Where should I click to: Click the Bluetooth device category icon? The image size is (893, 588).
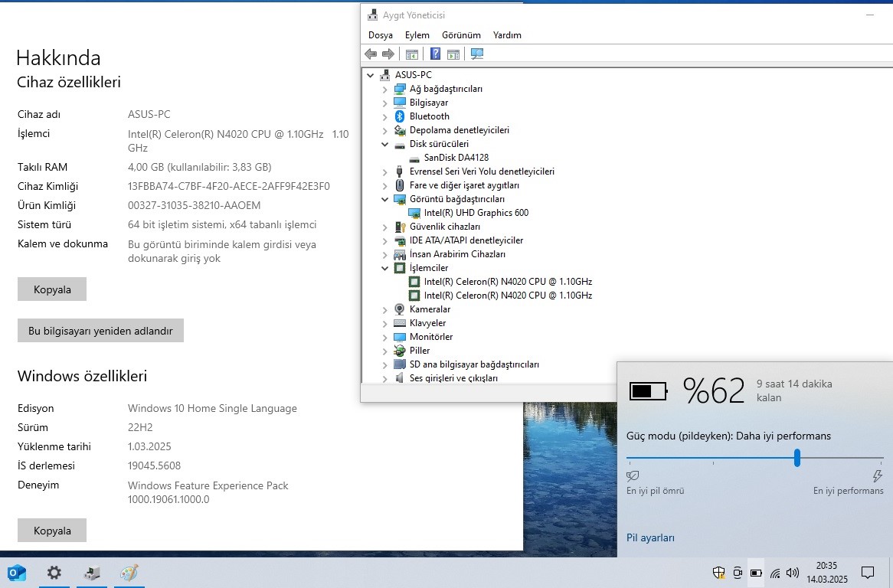coord(400,116)
